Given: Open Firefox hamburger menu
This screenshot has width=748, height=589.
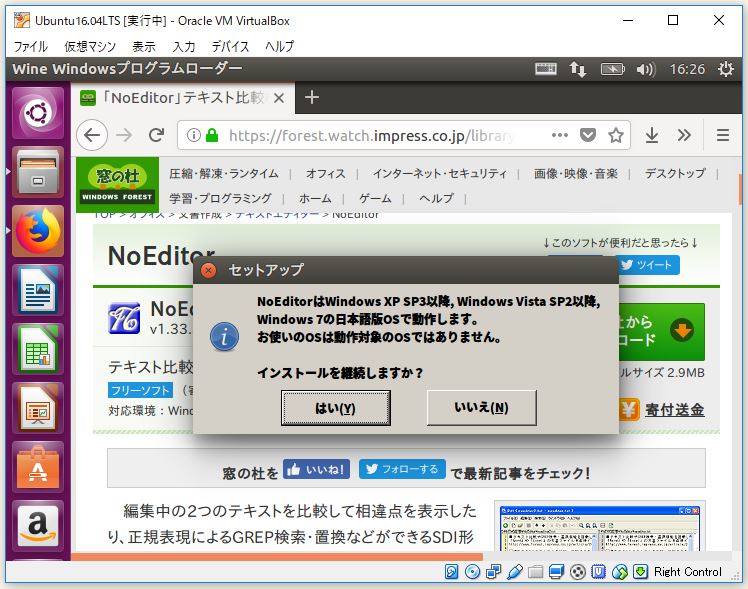Looking at the screenshot, I should pos(723,135).
